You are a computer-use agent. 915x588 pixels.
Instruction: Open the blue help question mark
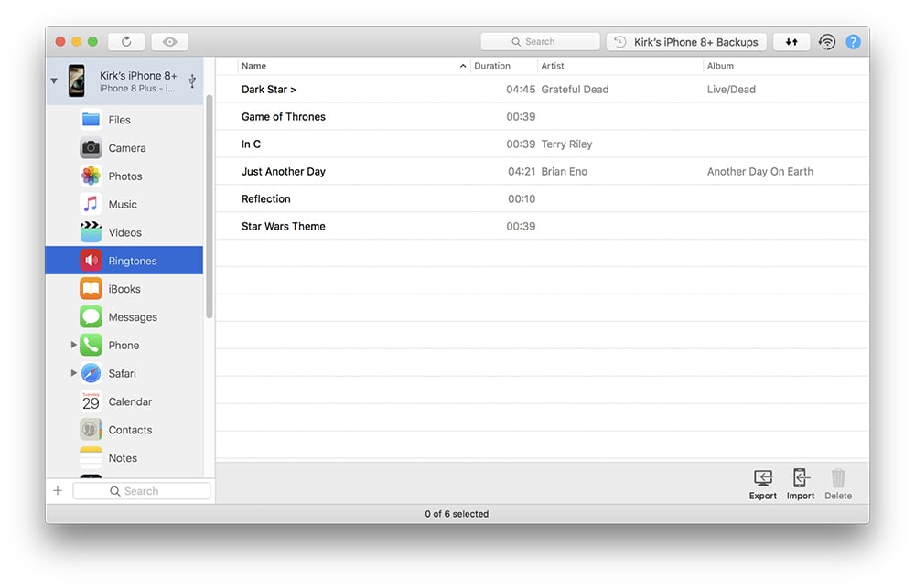[853, 42]
